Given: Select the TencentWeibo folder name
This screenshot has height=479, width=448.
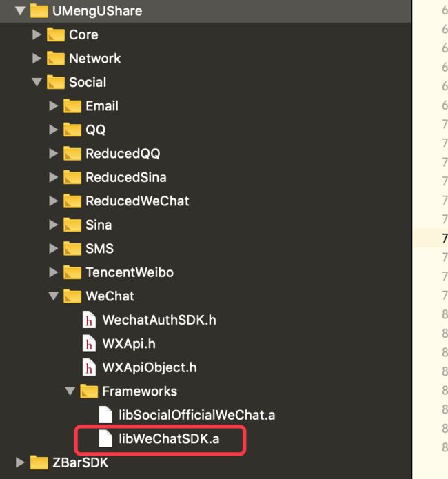Looking at the screenshot, I should [x=130, y=272].
